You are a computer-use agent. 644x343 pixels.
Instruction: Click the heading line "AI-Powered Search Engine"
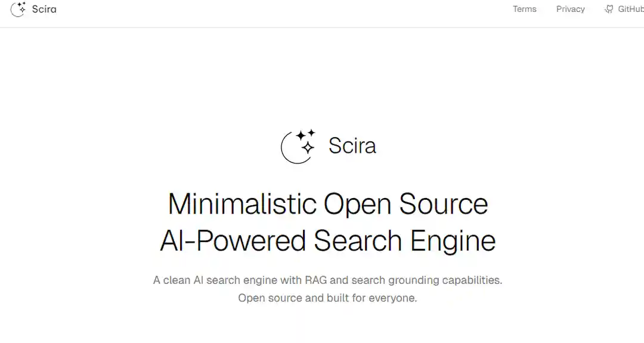328,241
